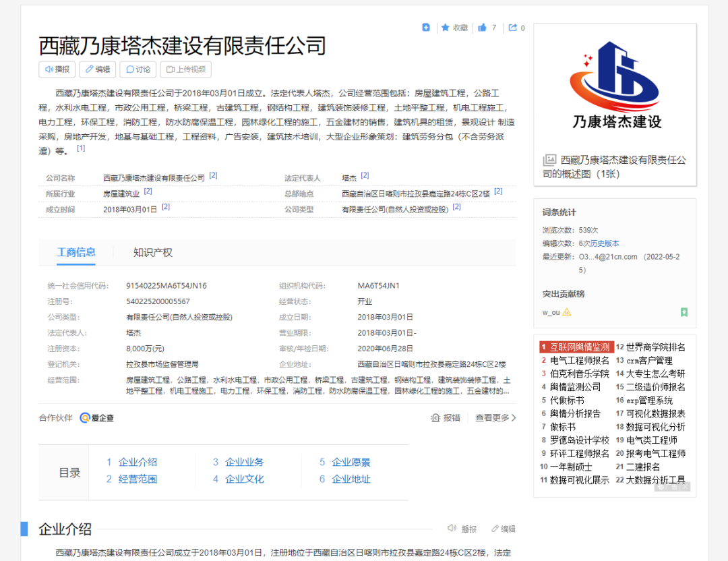Click registered capital value 8,000万(元)
728x561 pixels.
pos(145,349)
